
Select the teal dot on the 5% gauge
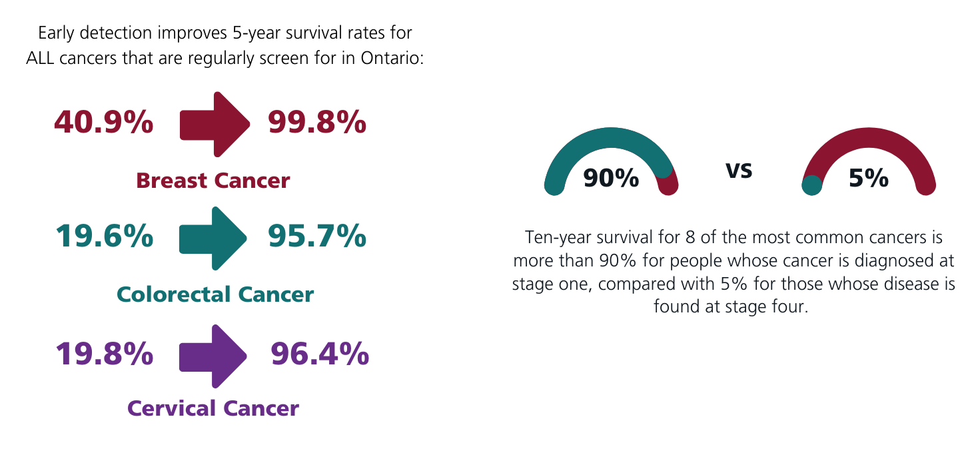[x=811, y=185]
